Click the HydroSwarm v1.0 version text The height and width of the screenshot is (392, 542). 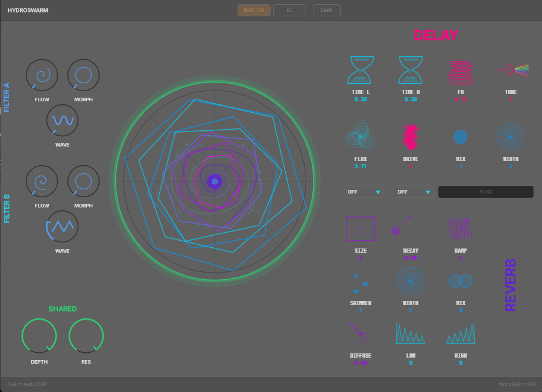pos(517,384)
